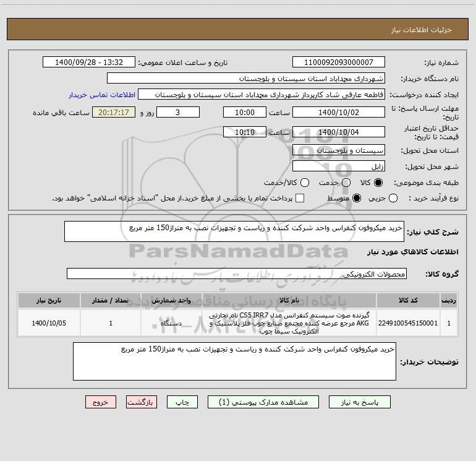Click the validity time field 10:10
The width and height of the screenshot is (476, 461).
pos(245,132)
